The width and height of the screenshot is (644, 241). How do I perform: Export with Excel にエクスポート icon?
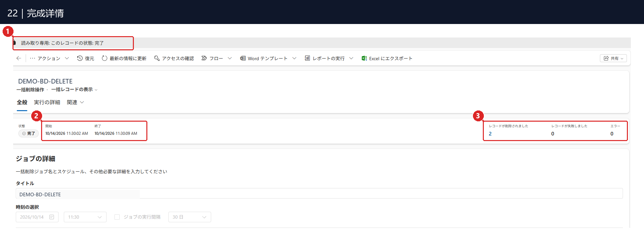(x=364, y=58)
